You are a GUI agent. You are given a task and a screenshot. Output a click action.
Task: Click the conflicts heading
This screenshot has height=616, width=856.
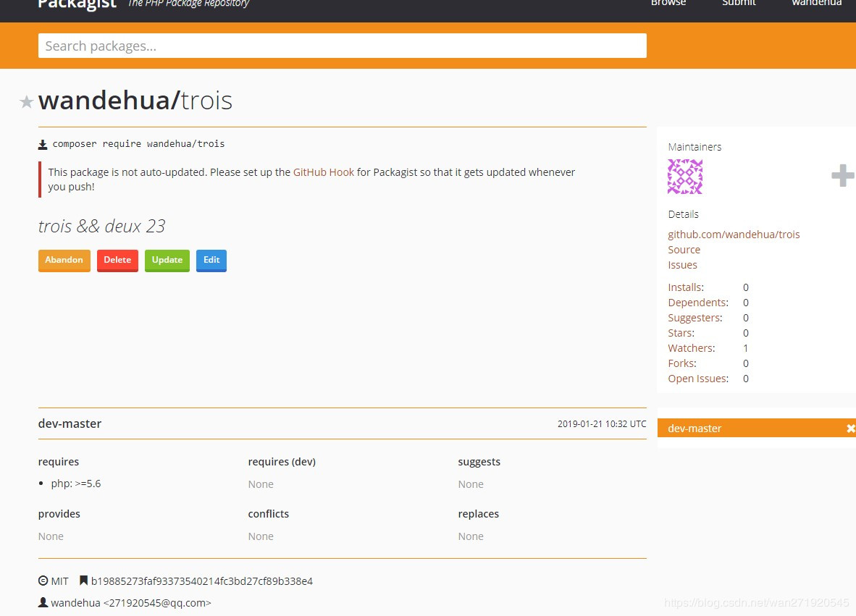click(269, 514)
